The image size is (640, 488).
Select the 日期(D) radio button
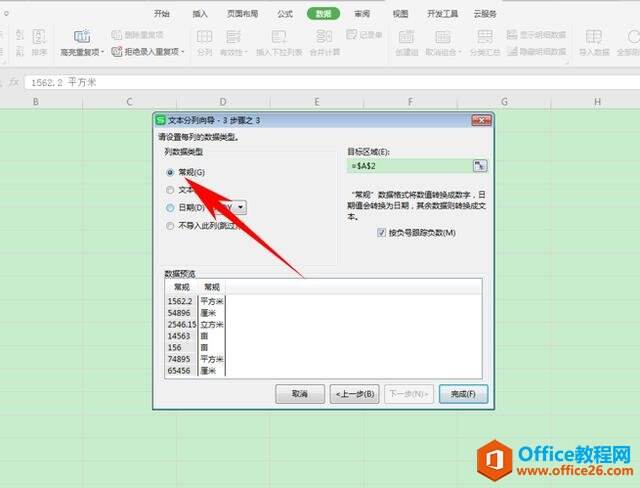click(x=170, y=208)
